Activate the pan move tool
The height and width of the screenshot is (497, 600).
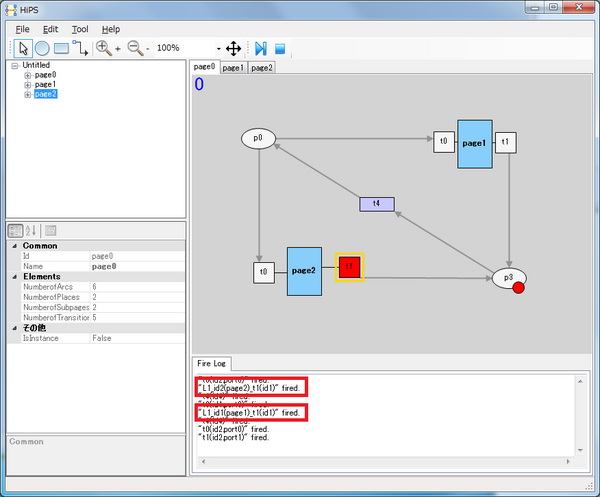(233, 49)
